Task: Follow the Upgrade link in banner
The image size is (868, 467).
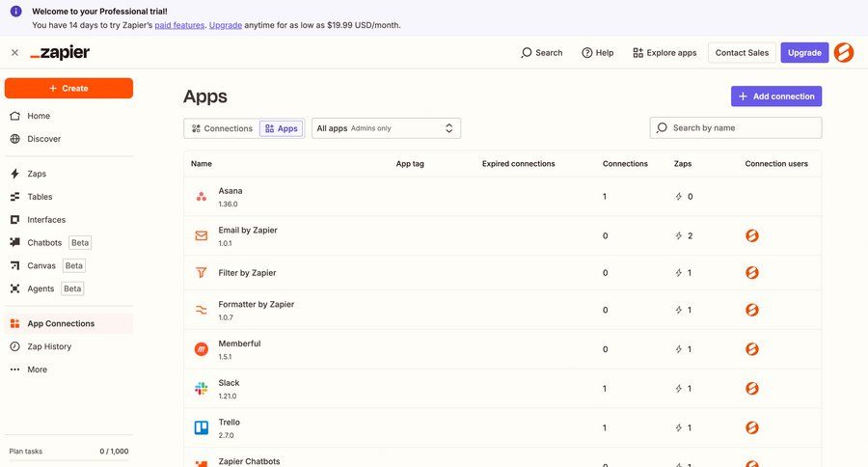Action: 226,25
